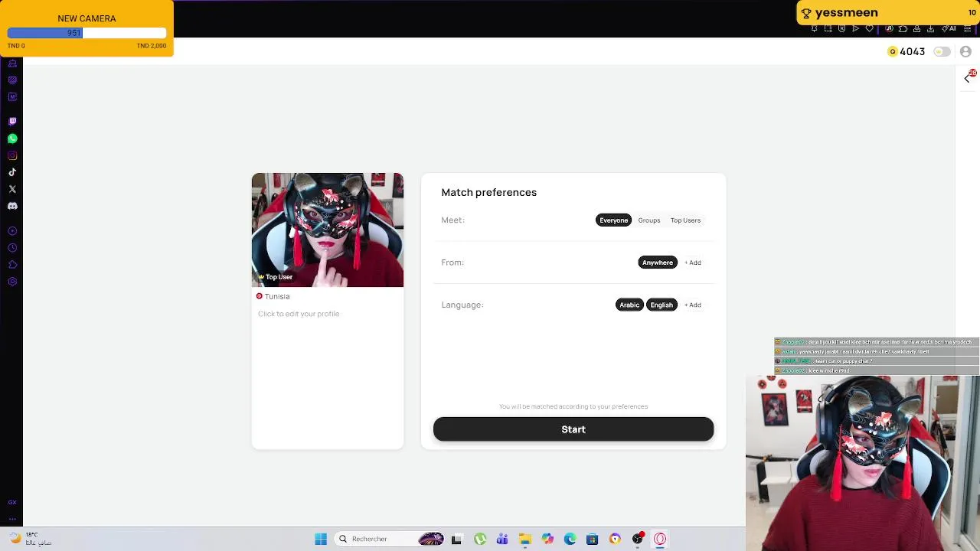Open TikTok in the browser sidebar

(12, 172)
